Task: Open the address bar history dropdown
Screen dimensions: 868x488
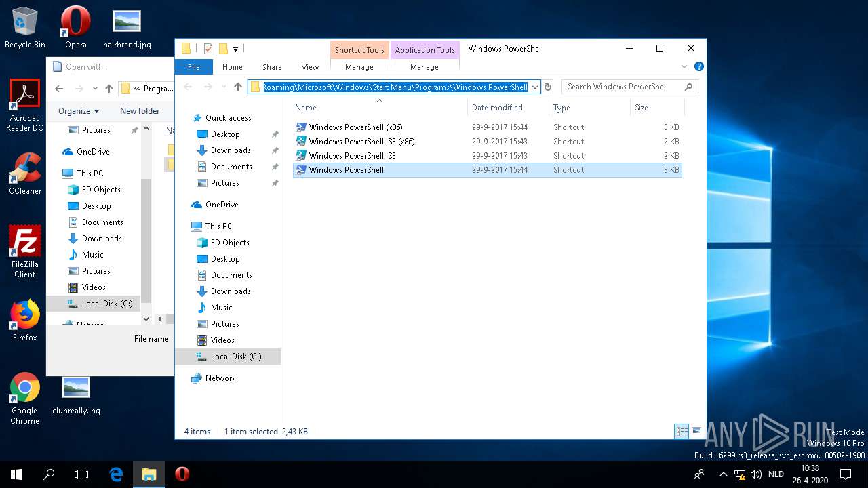Action: (535, 87)
